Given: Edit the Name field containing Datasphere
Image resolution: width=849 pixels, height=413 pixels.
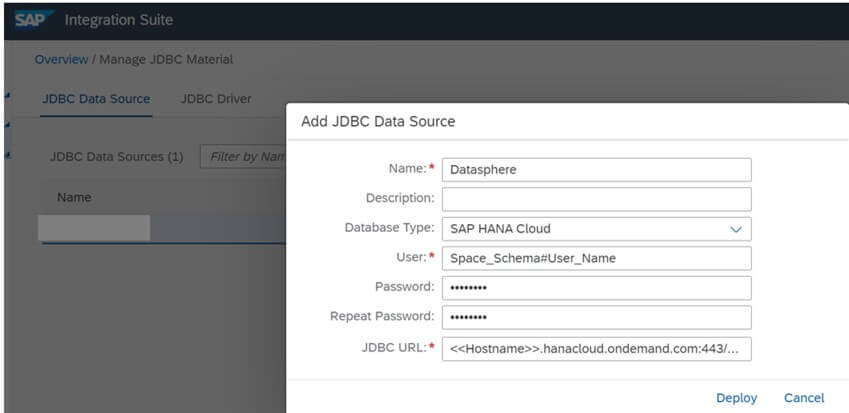Looking at the screenshot, I should tap(596, 170).
